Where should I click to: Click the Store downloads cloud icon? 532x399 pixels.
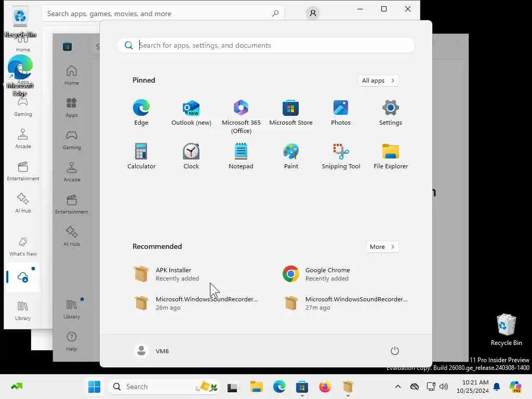click(23, 277)
